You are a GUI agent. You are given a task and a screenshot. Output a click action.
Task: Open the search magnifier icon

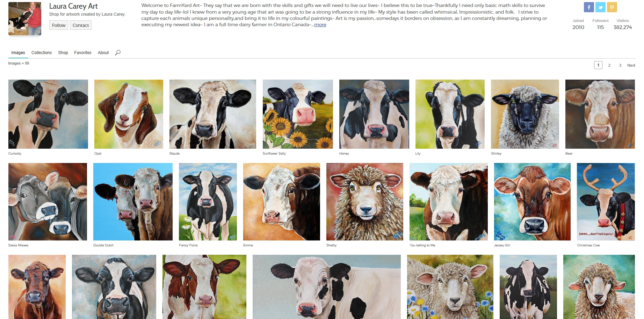click(x=118, y=53)
